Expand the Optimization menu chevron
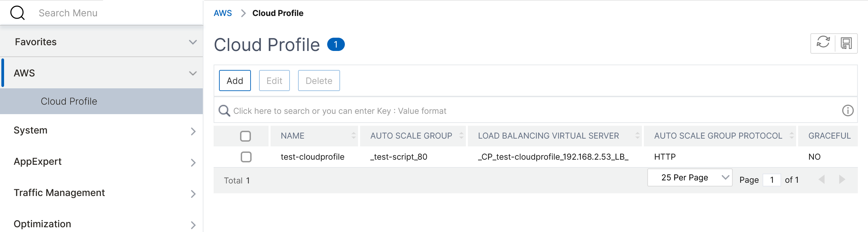This screenshot has width=868, height=232. click(x=193, y=225)
